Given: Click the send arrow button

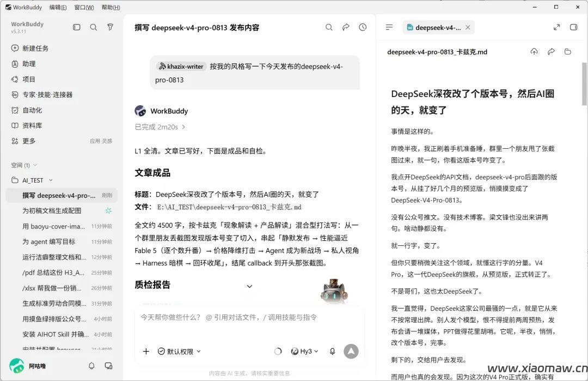Looking at the screenshot, I should (x=351, y=352).
